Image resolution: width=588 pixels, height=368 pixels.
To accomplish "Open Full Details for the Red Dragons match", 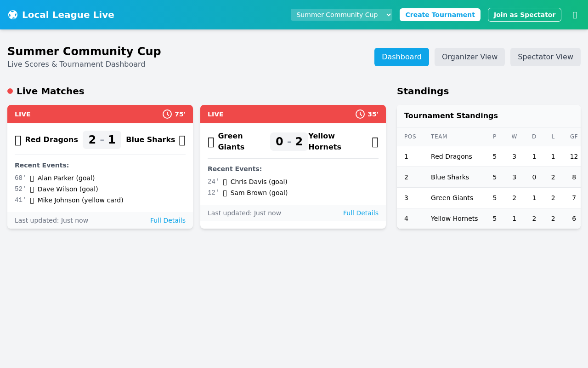I will pyautogui.click(x=168, y=220).
